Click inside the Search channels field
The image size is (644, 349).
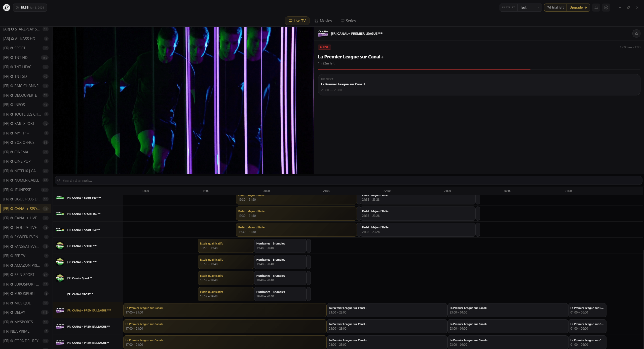point(349,180)
